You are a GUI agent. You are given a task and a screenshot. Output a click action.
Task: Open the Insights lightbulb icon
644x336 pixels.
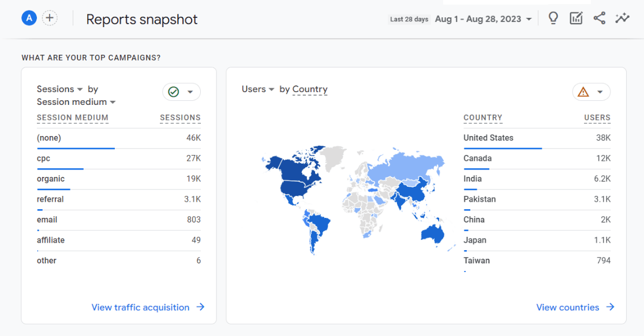click(553, 18)
